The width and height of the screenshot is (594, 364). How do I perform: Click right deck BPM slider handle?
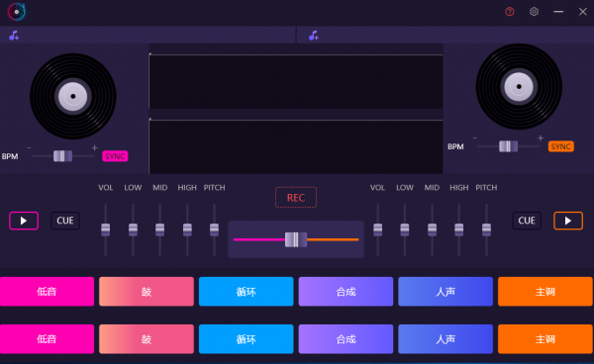[x=508, y=146]
